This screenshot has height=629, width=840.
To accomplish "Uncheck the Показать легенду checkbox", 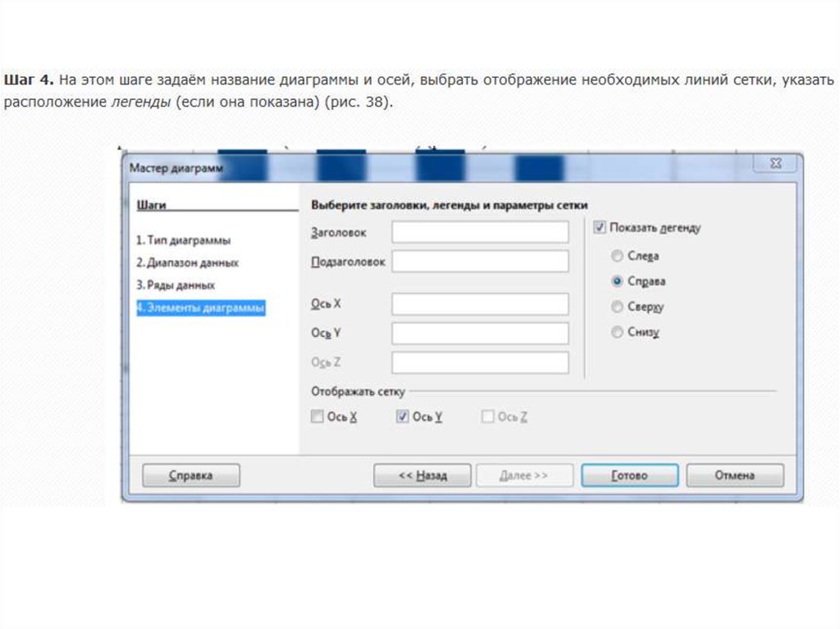I will [x=600, y=228].
